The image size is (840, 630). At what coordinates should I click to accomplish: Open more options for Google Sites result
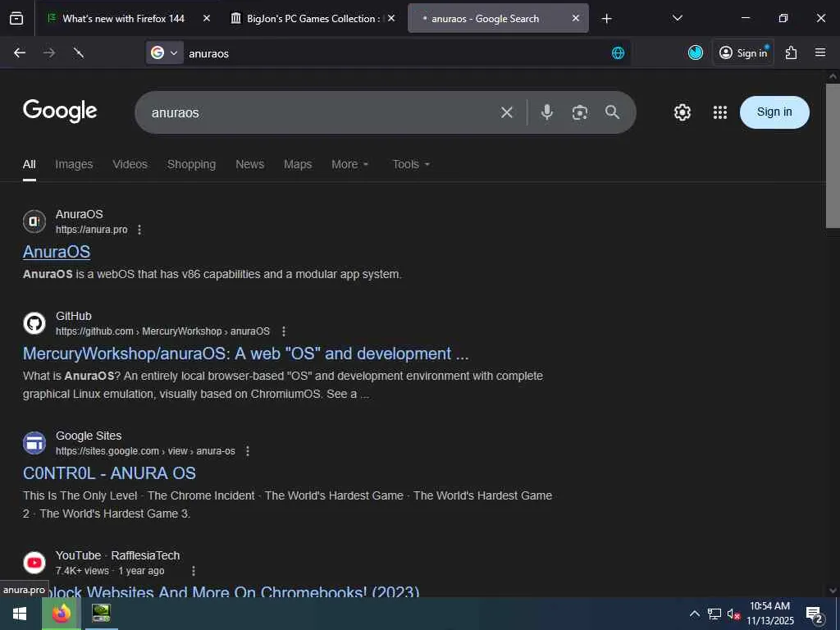248,451
